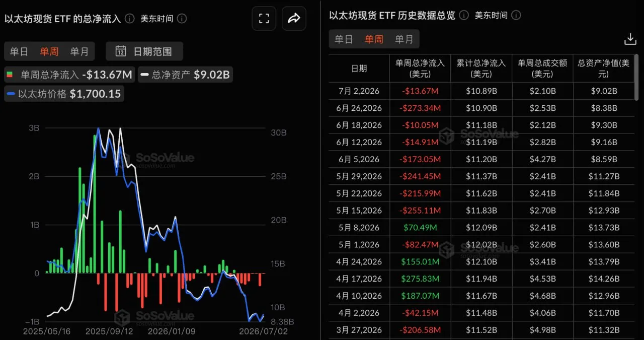Select the 7月 2,2026 table row
The height and width of the screenshot is (340, 644).
coord(481,91)
